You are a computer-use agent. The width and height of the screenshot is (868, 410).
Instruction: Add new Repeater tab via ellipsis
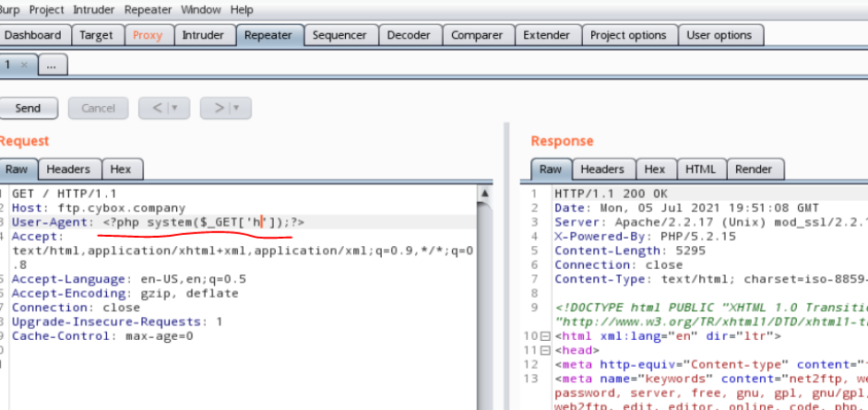tap(52, 65)
